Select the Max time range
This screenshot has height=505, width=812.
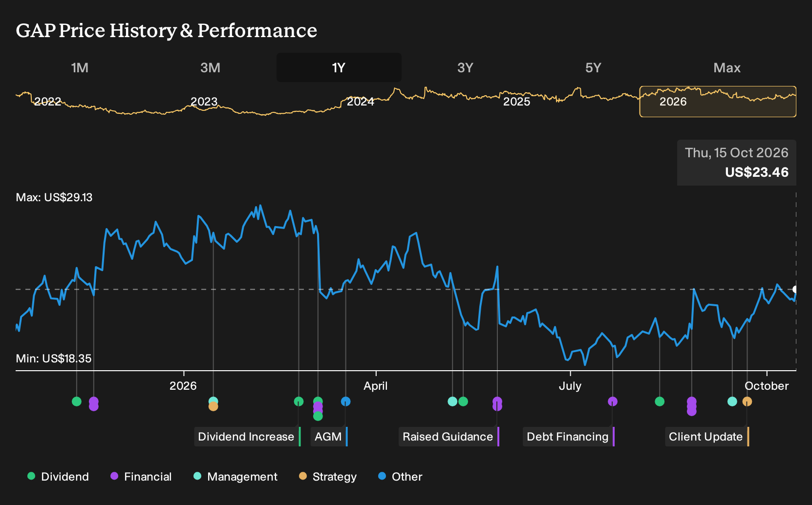[727, 67]
